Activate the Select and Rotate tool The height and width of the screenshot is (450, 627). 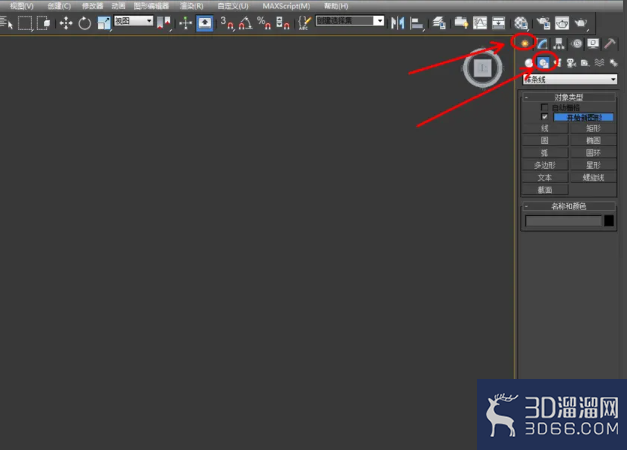tap(84, 23)
